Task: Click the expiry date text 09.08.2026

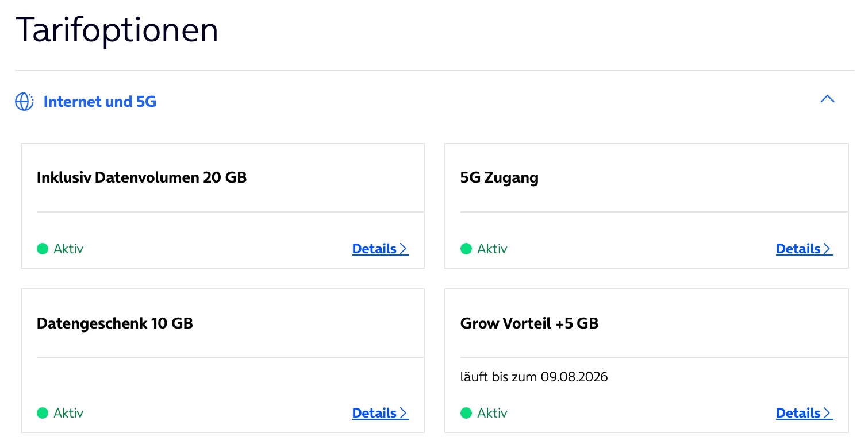Action: 574,377
